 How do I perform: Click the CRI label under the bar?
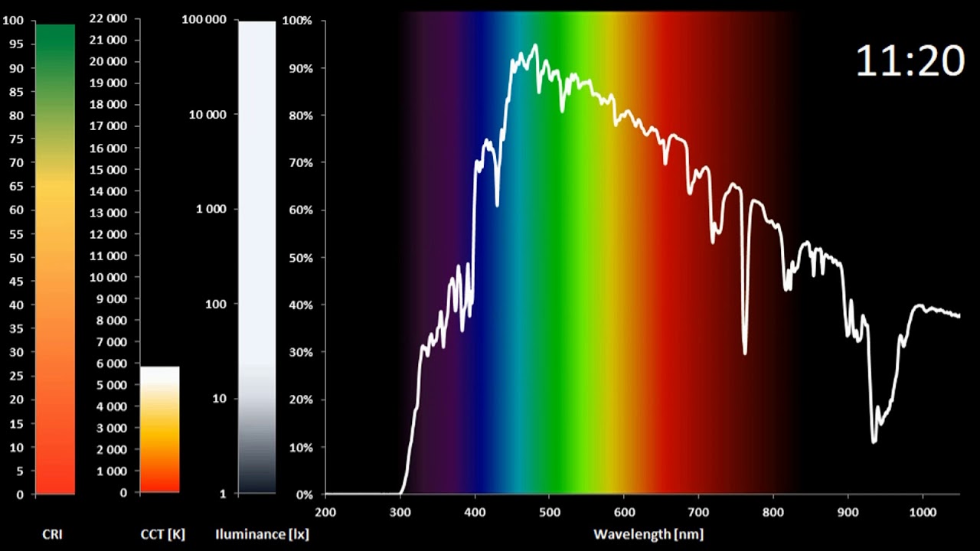[52, 534]
